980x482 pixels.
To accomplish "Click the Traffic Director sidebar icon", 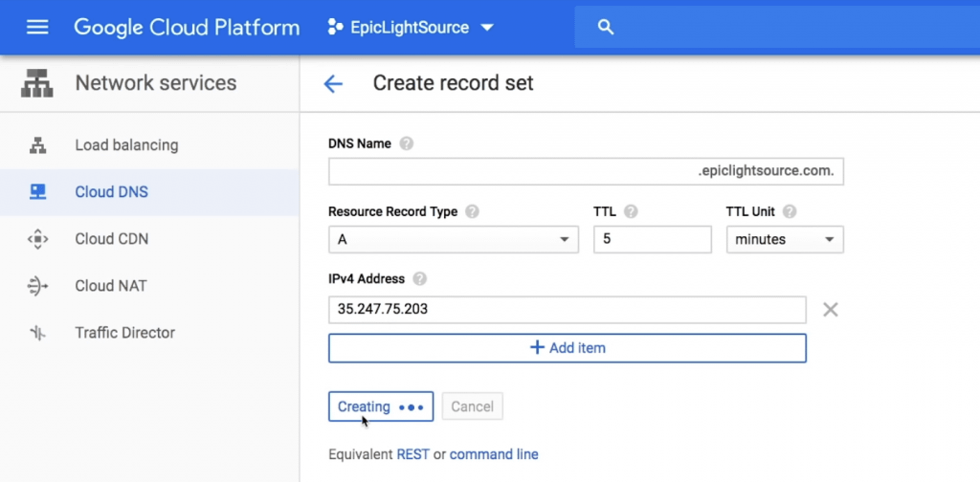I will pos(37,333).
